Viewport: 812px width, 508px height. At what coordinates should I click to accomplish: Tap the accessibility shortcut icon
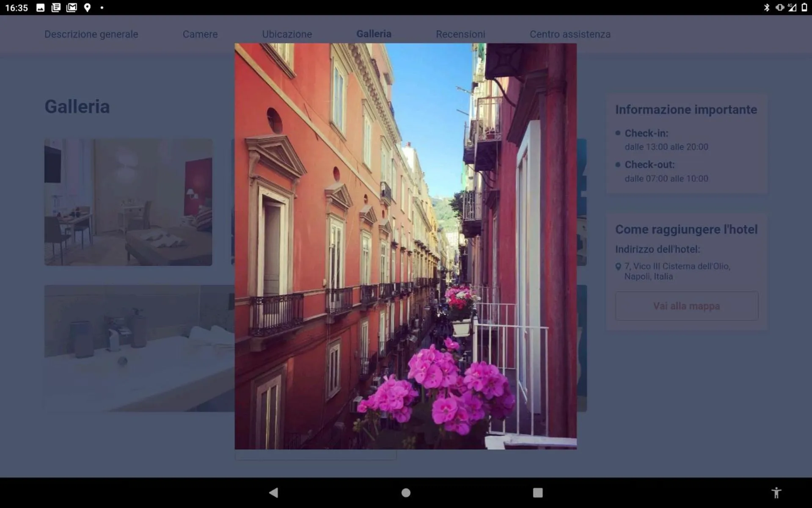(776, 492)
